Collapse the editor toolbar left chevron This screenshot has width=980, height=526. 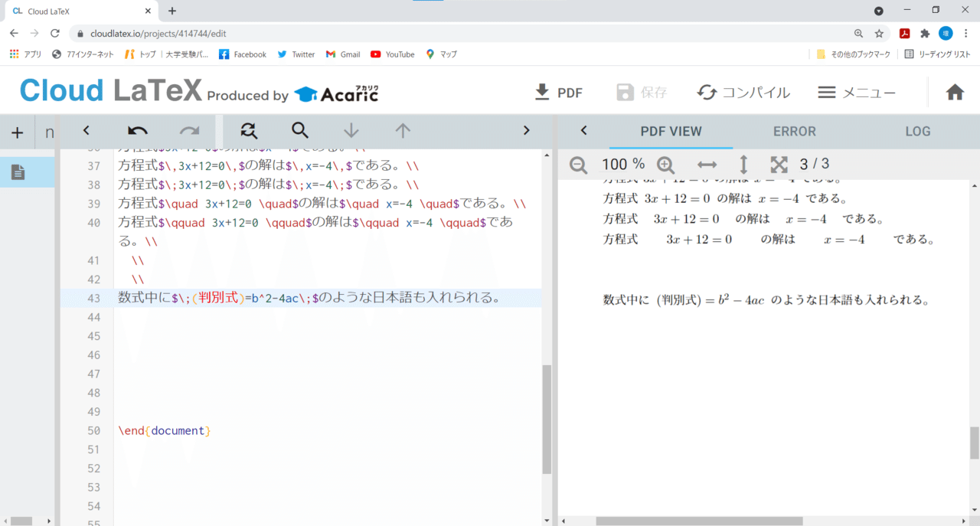87,131
